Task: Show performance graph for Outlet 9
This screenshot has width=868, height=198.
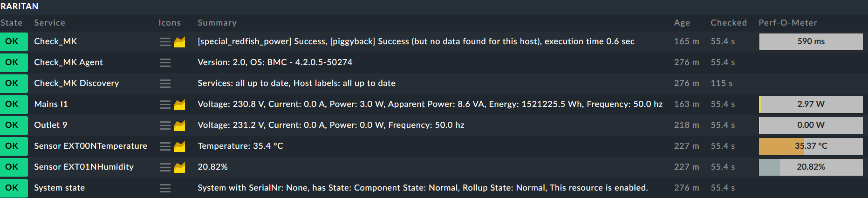Action: tap(179, 125)
